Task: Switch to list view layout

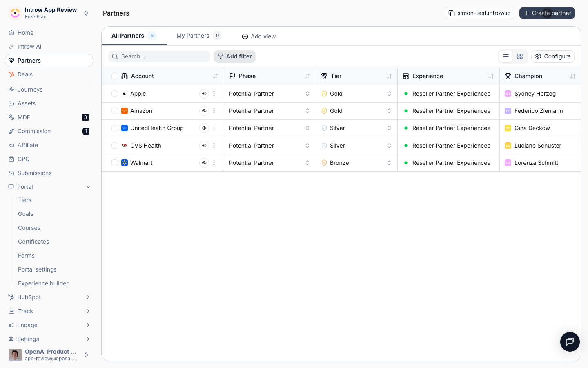Action: coord(506,56)
